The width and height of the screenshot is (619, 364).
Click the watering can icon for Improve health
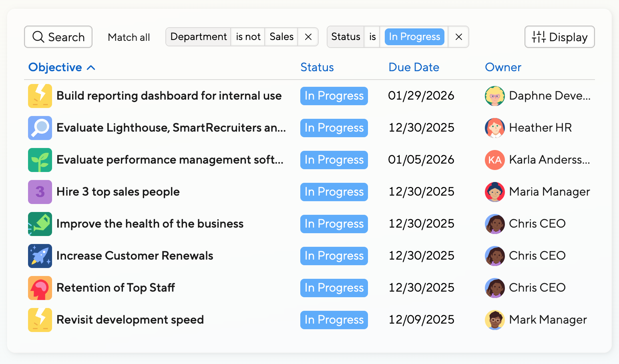(x=40, y=224)
